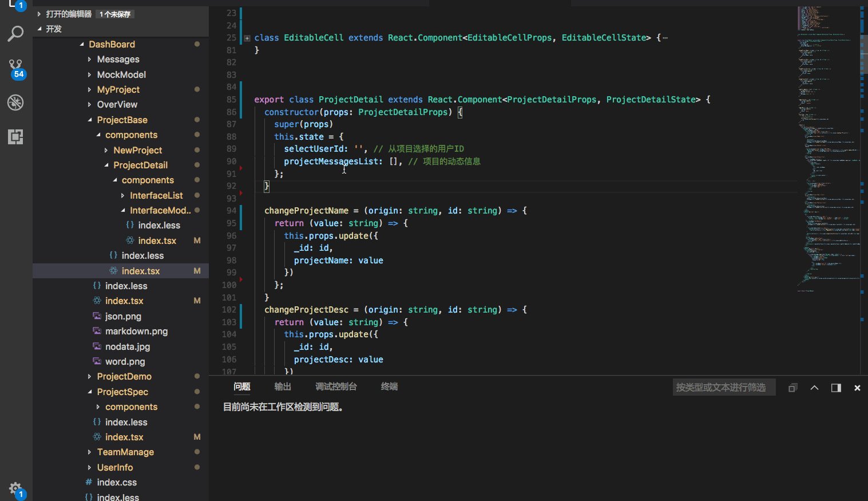The image size is (868, 501).
Task: Open nodata.jpg in the explorer
Action: coord(128,346)
